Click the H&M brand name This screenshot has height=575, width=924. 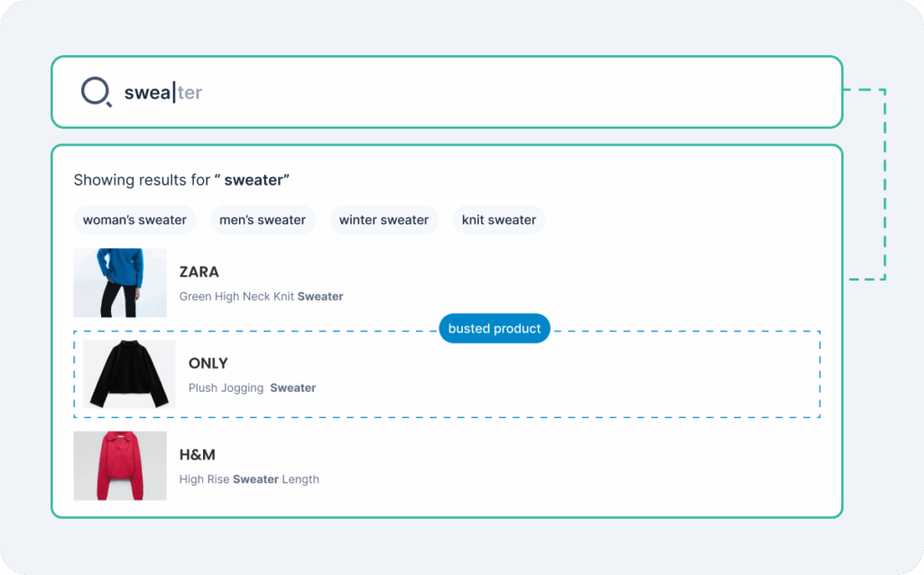[198, 455]
